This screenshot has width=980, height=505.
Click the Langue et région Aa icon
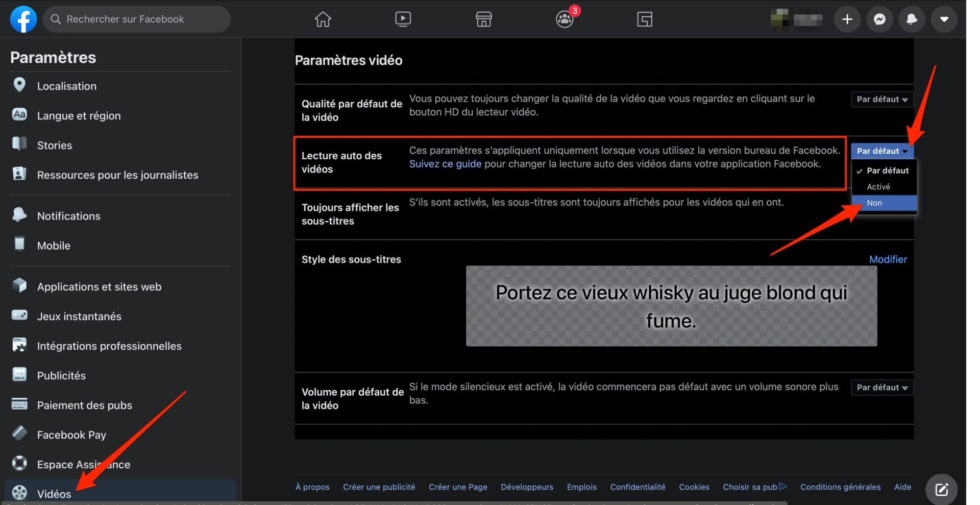point(19,115)
